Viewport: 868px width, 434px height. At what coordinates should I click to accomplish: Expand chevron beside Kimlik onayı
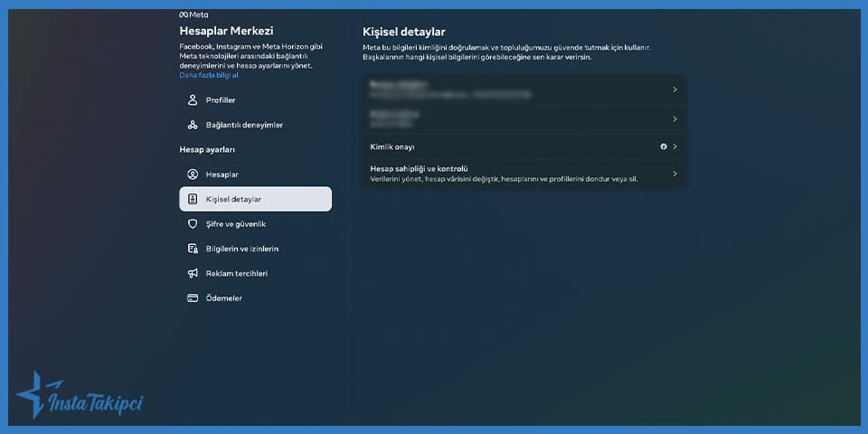tap(675, 146)
